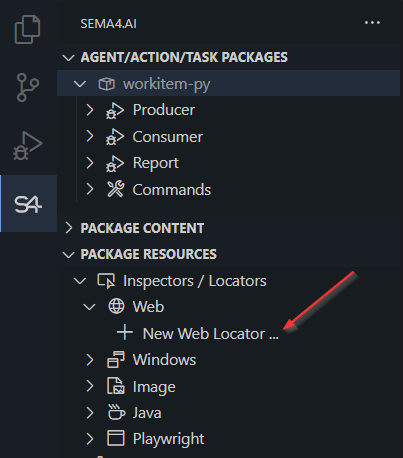Collapse the Agent/Action/Task Packages section
Viewport: 403px width, 458px height.
[68, 58]
